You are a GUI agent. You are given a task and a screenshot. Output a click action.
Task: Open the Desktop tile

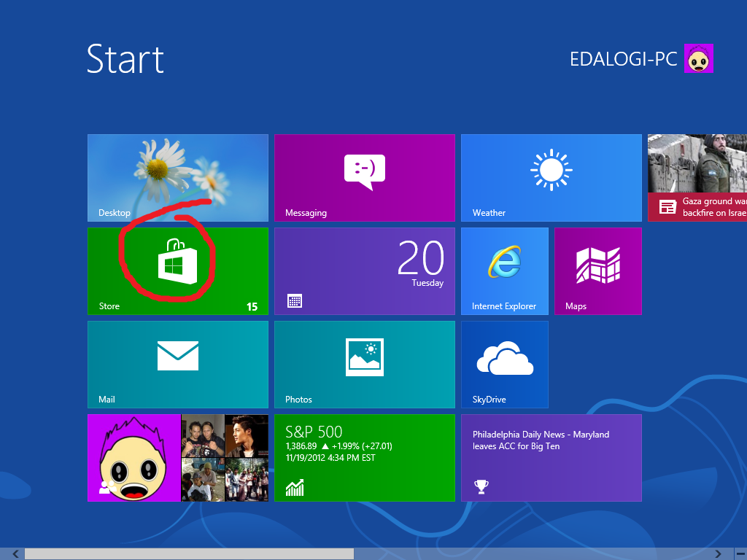178,178
